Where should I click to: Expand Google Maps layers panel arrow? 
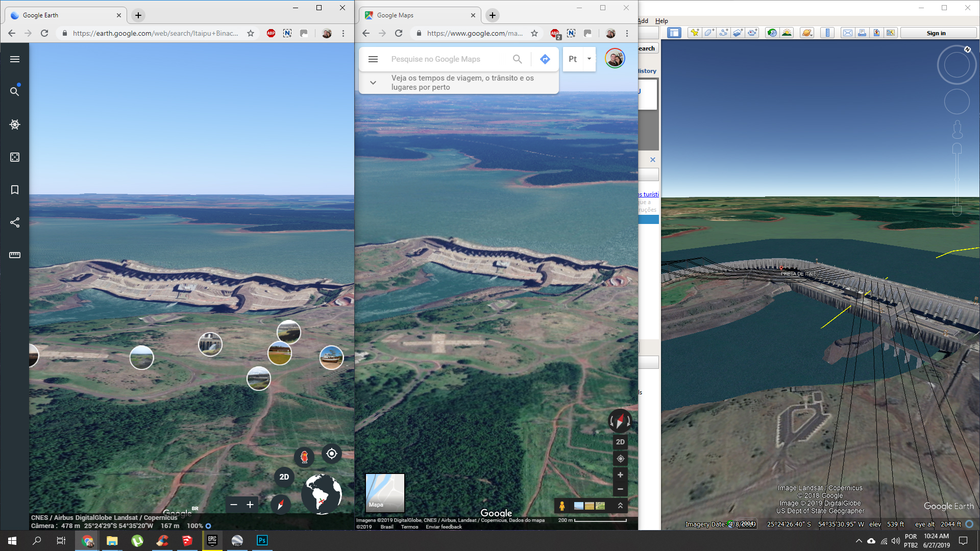coord(620,505)
